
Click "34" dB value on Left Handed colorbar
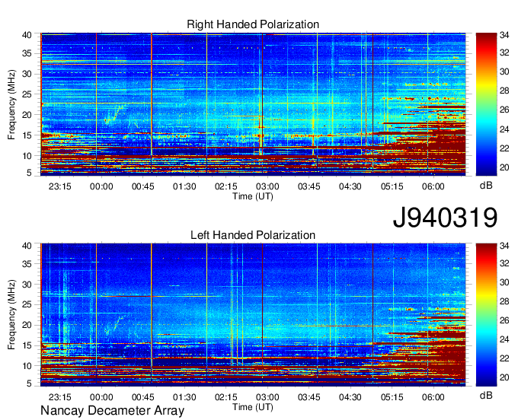[504, 246]
